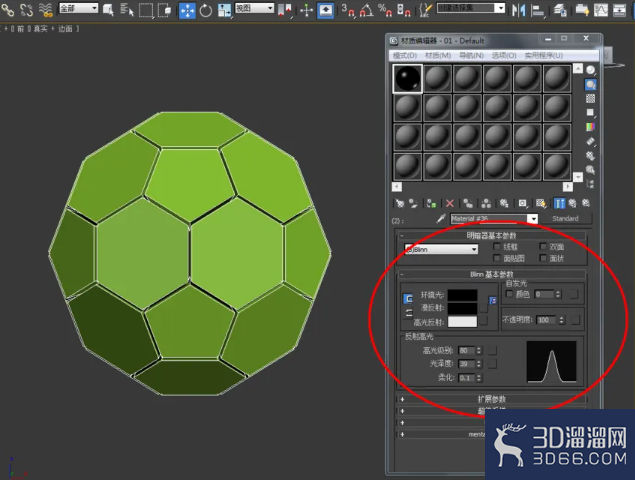Open the Curve Editor icon
635x480 pixels.
tap(601, 10)
